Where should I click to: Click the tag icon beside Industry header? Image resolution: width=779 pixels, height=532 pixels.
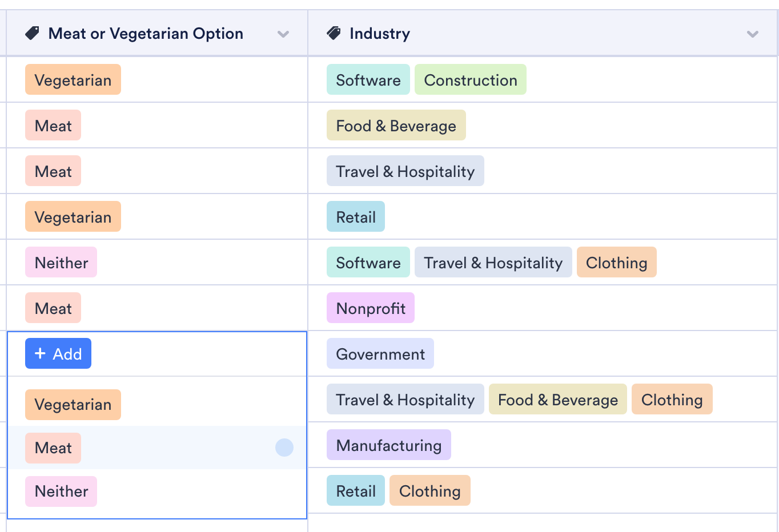click(x=334, y=34)
